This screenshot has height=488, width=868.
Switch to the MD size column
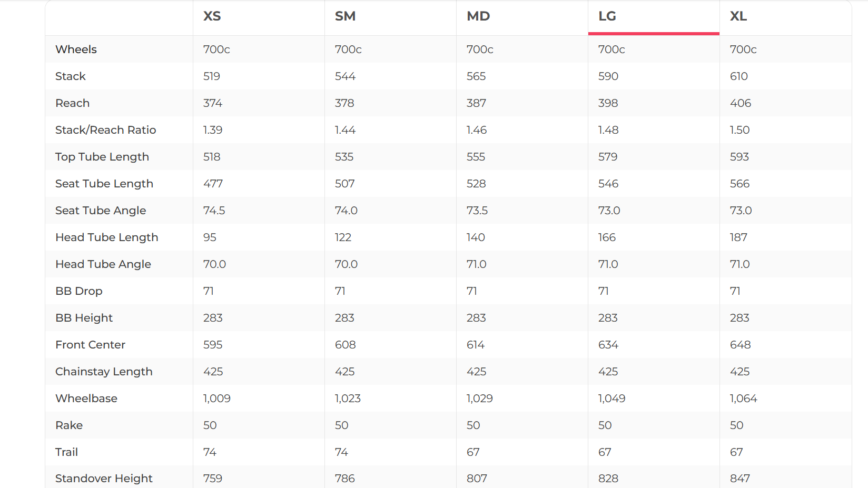[478, 16]
